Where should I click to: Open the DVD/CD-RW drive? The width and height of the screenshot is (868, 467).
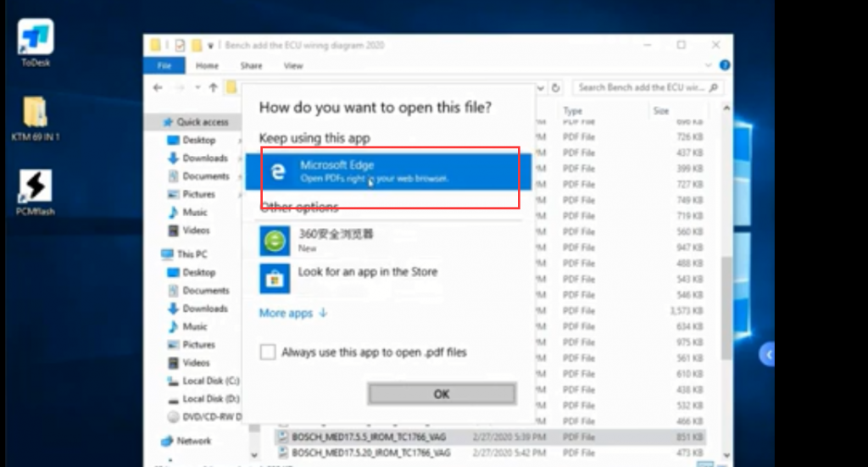click(210, 417)
